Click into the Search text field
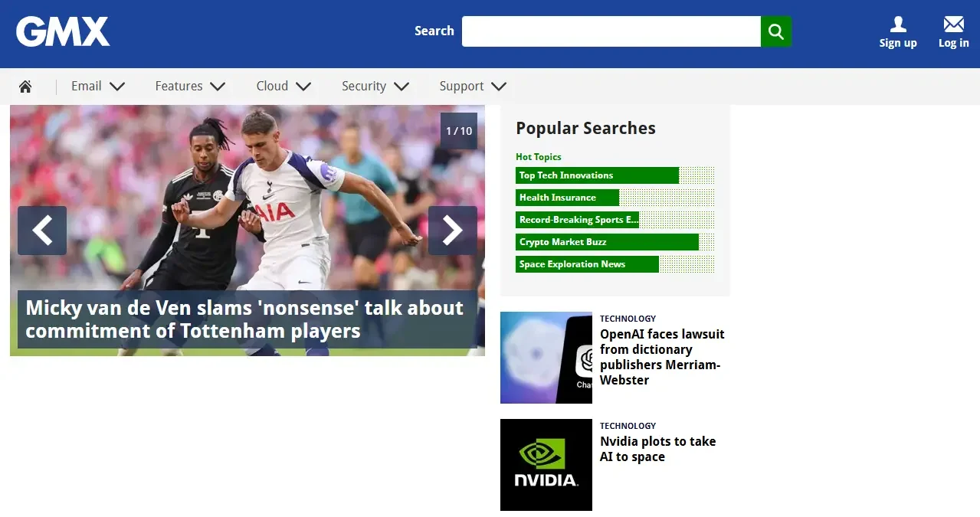This screenshot has height=517, width=980. pos(611,31)
